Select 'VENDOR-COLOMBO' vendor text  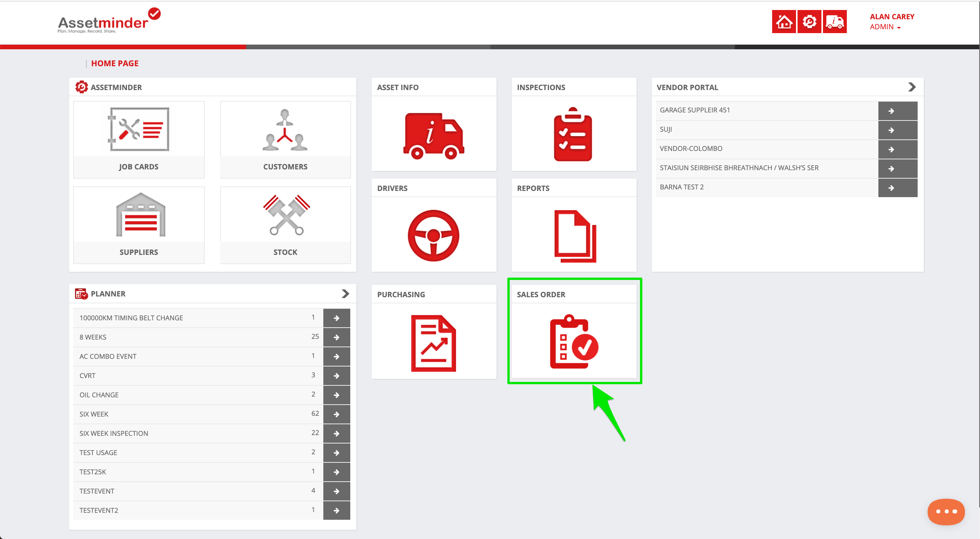coord(691,149)
